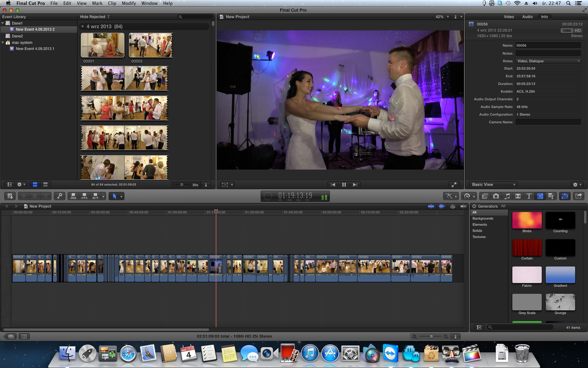The image size is (588, 368).
Task: Switch to the Video inspector tab
Action: coord(509,17)
